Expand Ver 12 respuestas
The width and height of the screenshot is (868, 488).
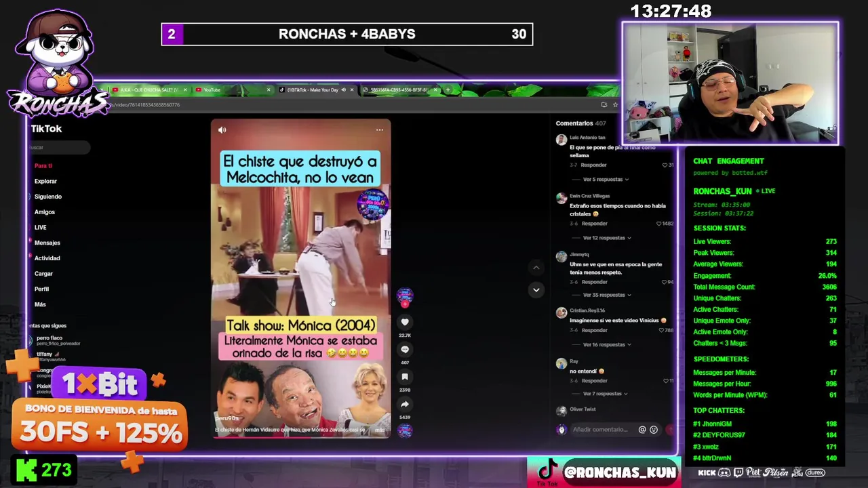(x=607, y=238)
